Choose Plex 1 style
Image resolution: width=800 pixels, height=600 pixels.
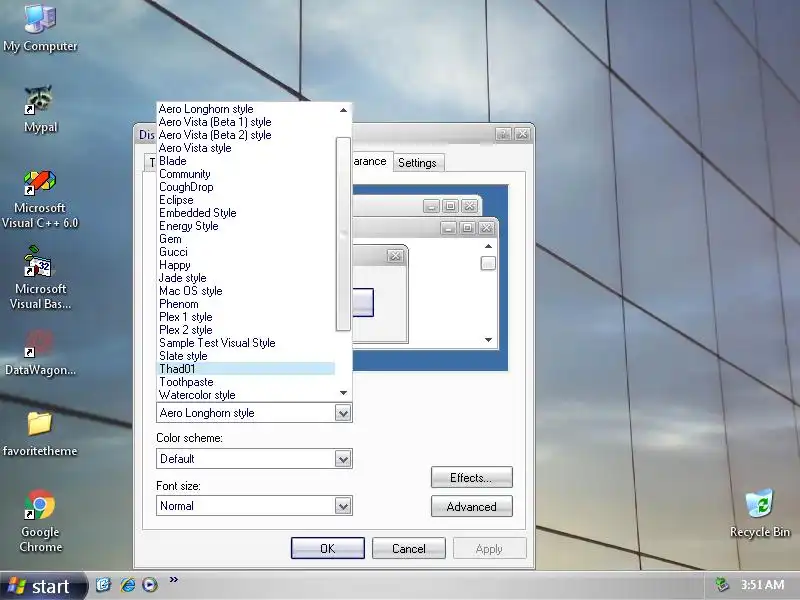tap(245, 317)
